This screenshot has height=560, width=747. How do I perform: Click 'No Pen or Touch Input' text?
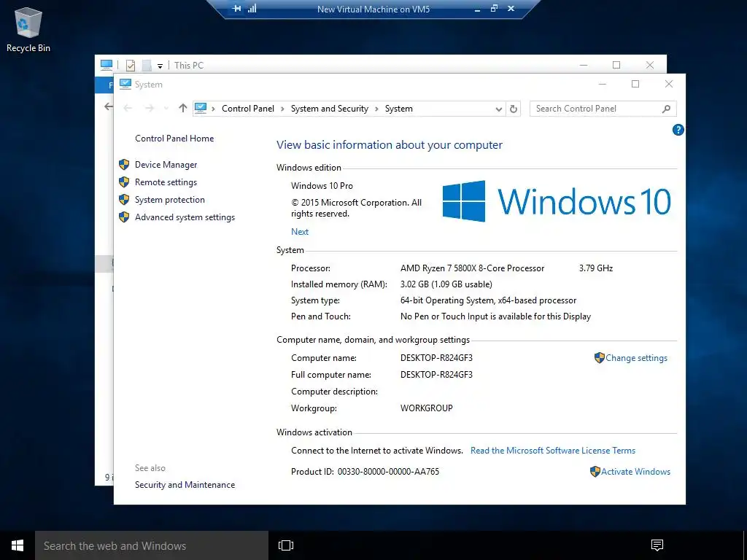[x=495, y=316]
